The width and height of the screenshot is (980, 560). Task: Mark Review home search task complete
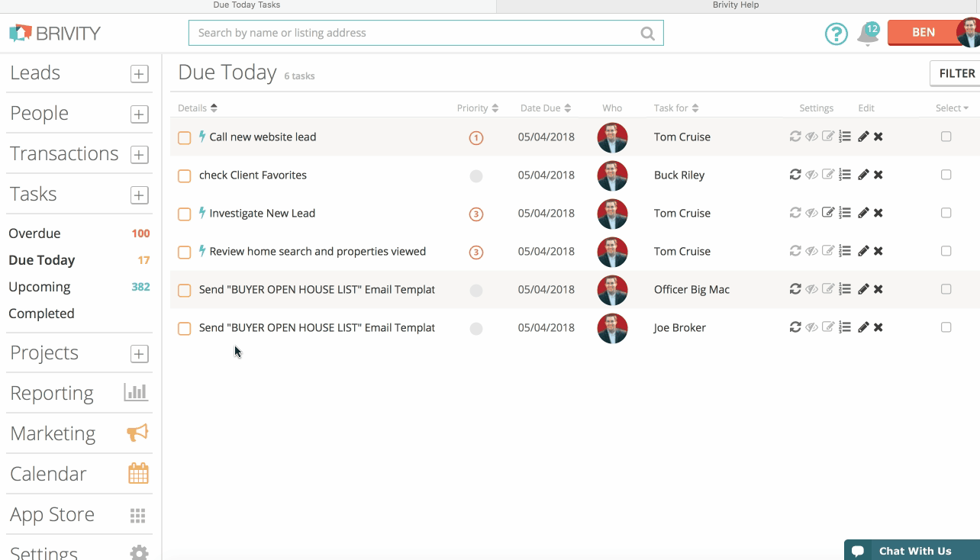(184, 253)
